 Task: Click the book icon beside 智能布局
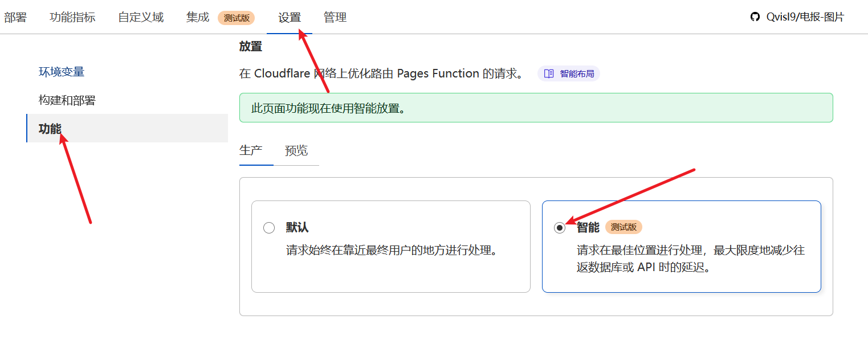point(549,73)
